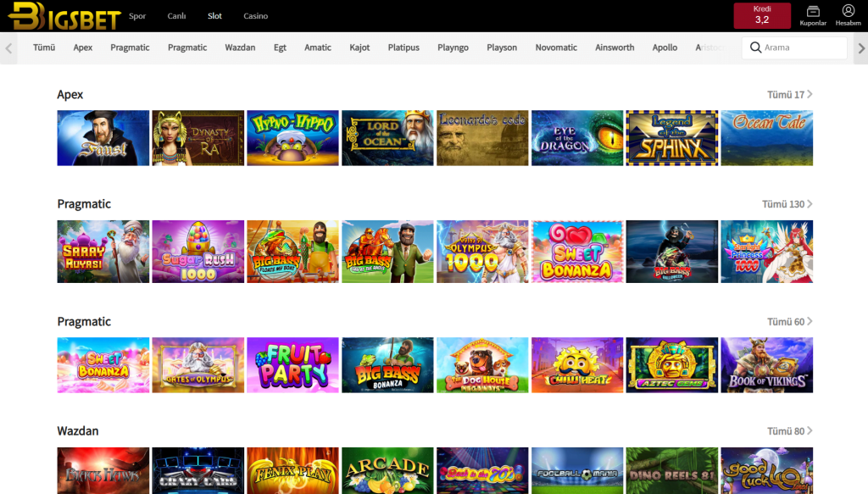Play Sugar Rush 1000 slot
Viewport: 868px width, 494px height.
pyautogui.click(x=198, y=252)
